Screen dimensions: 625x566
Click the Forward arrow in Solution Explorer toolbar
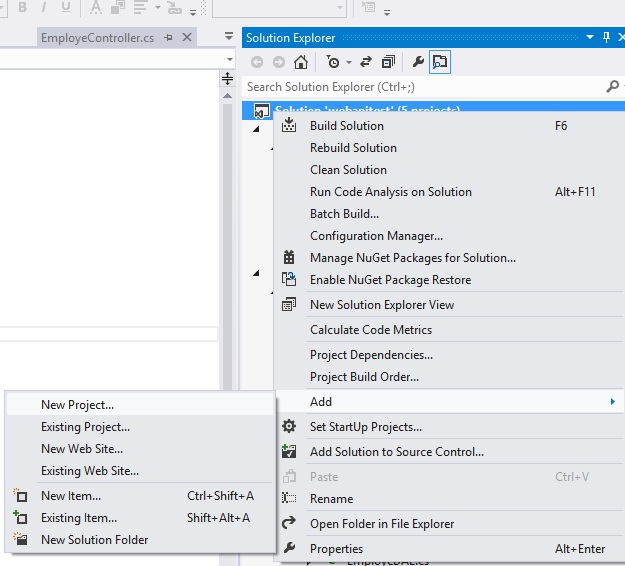pyautogui.click(x=279, y=62)
